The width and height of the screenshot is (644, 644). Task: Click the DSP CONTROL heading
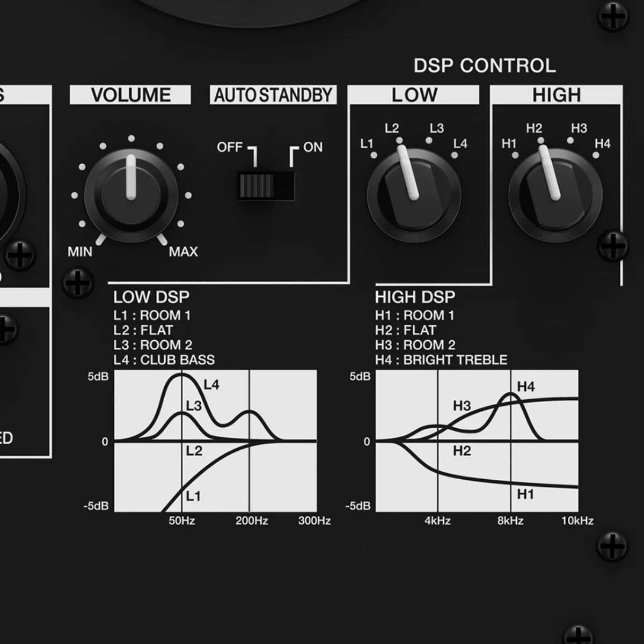click(485, 65)
